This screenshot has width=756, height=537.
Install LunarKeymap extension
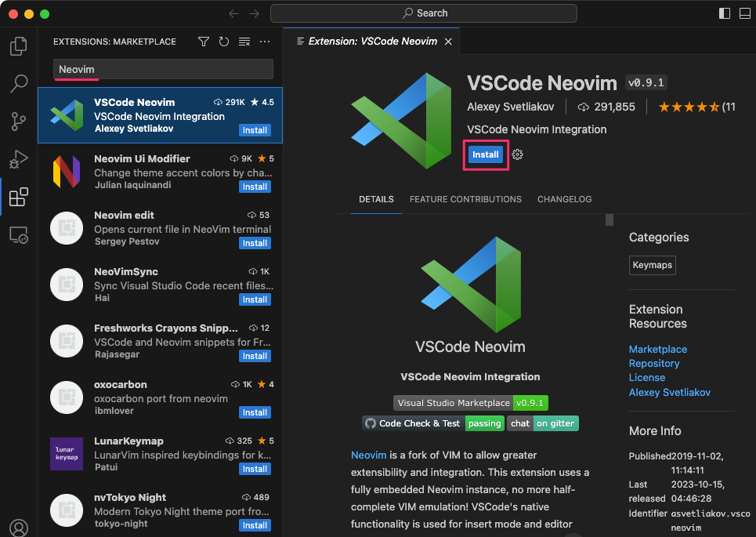tap(255, 469)
